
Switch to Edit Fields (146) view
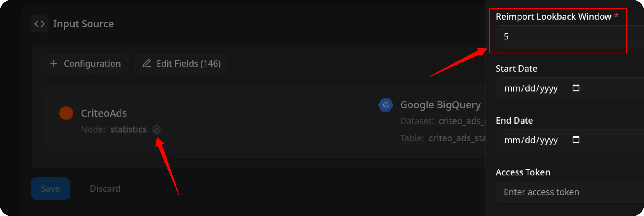(181, 63)
